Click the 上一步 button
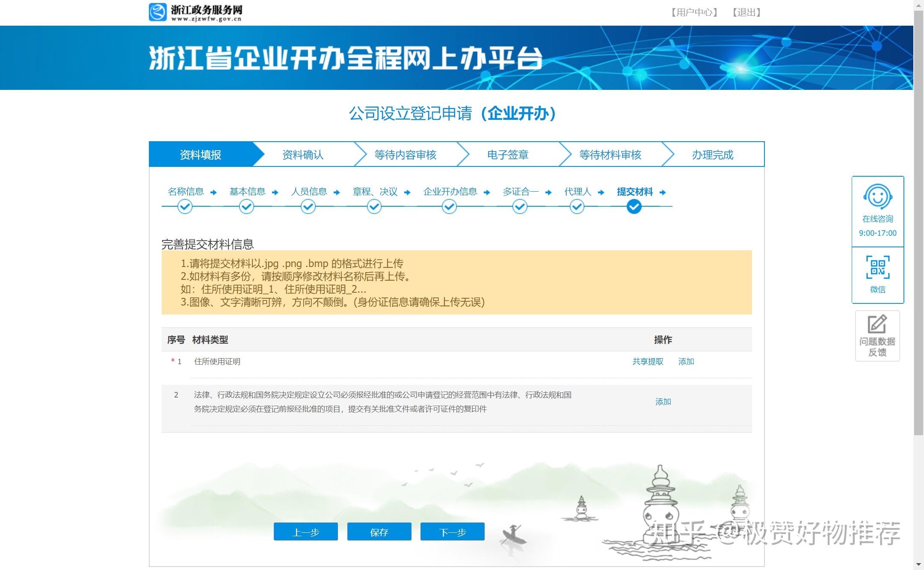 click(x=306, y=532)
